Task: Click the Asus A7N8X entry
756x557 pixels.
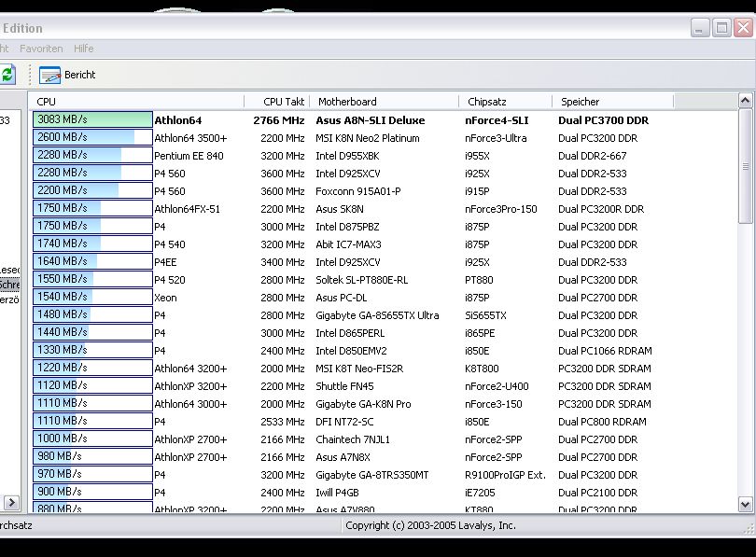Action: click(343, 457)
